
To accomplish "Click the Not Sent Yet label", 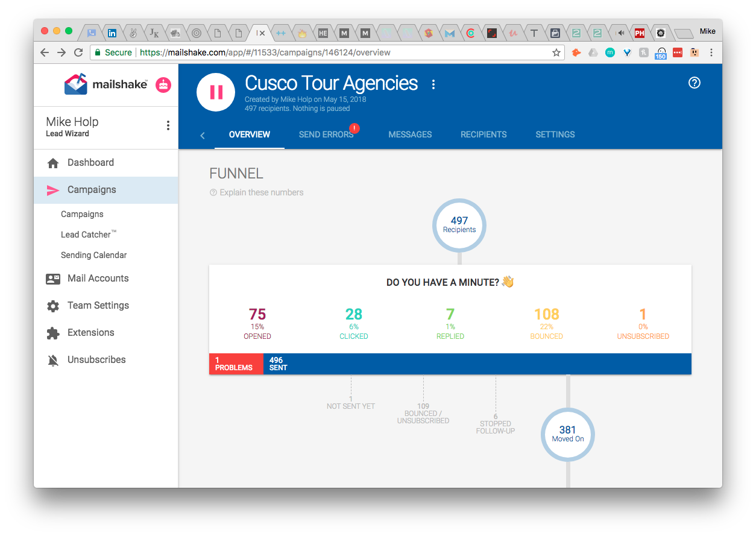I will 351,403.
